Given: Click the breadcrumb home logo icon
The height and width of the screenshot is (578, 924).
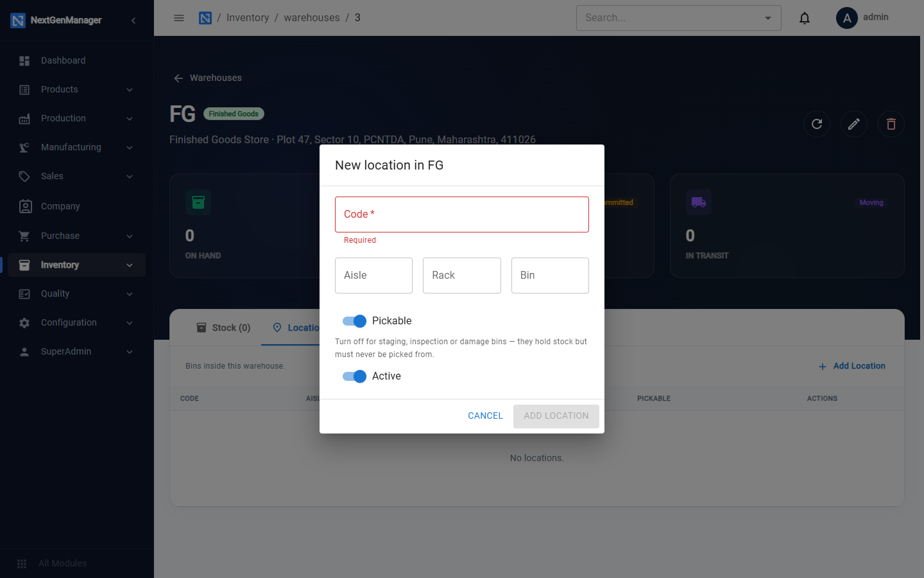Looking at the screenshot, I should (205, 18).
